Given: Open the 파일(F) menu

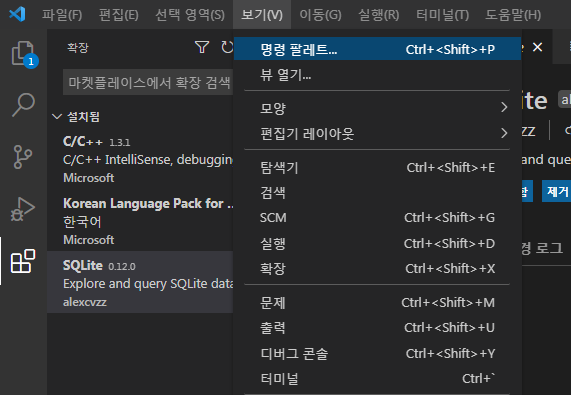Looking at the screenshot, I should (x=62, y=15).
